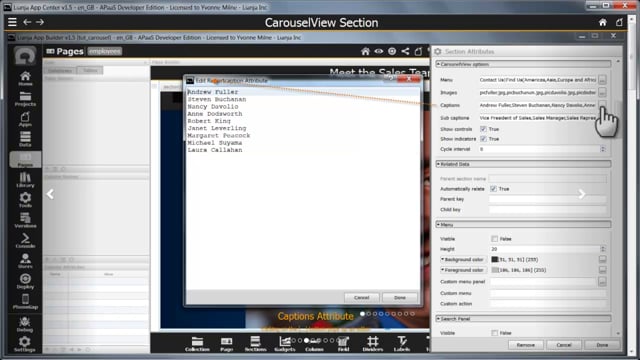
Task: Click Done in Section Attributes panel
Action: pos(602,345)
